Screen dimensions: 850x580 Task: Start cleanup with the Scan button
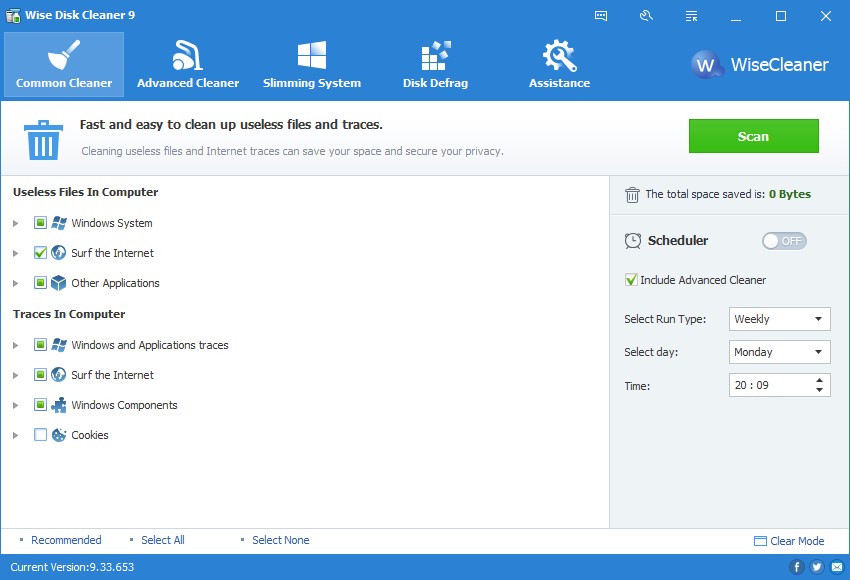click(753, 136)
